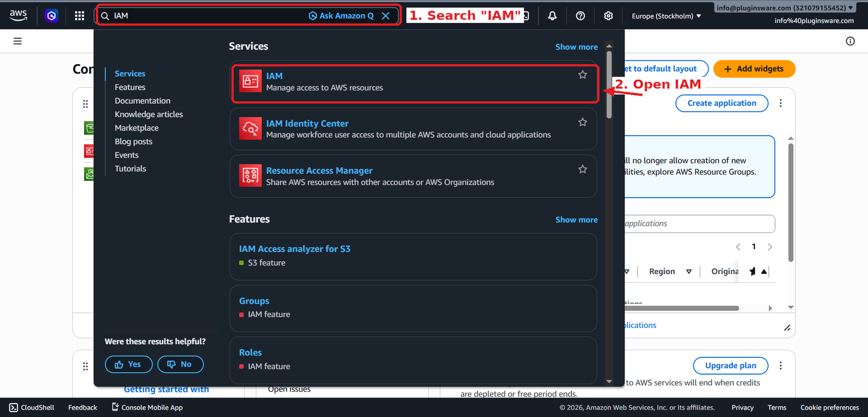This screenshot has height=417, width=868.
Task: Open Cookie preferences footer link
Action: coord(829,408)
